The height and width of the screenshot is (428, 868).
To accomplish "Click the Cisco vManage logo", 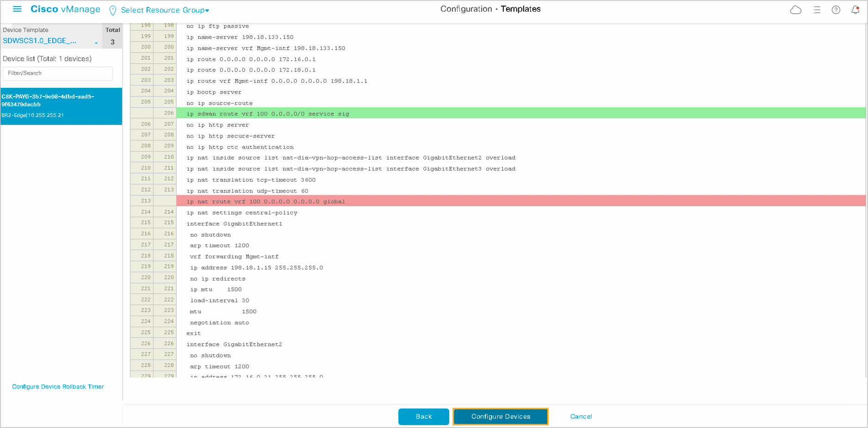I will 65,9.
